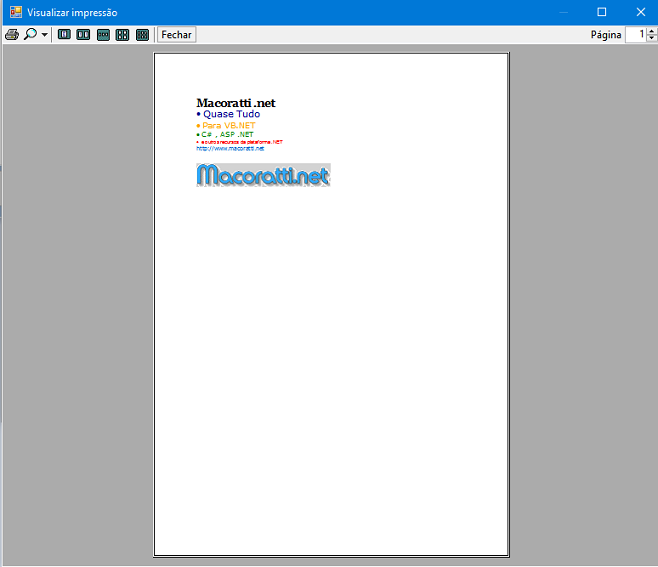Click the Página number input field
This screenshot has height=567, width=658.
636,34
